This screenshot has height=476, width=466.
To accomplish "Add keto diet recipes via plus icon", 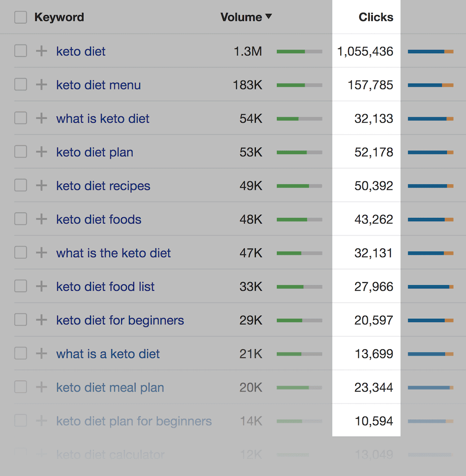I will [x=41, y=185].
